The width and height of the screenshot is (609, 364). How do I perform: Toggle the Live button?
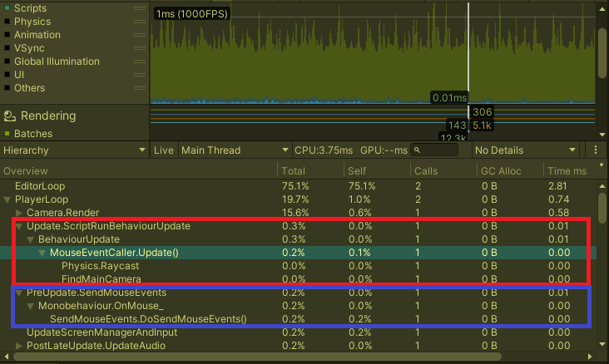tap(164, 150)
